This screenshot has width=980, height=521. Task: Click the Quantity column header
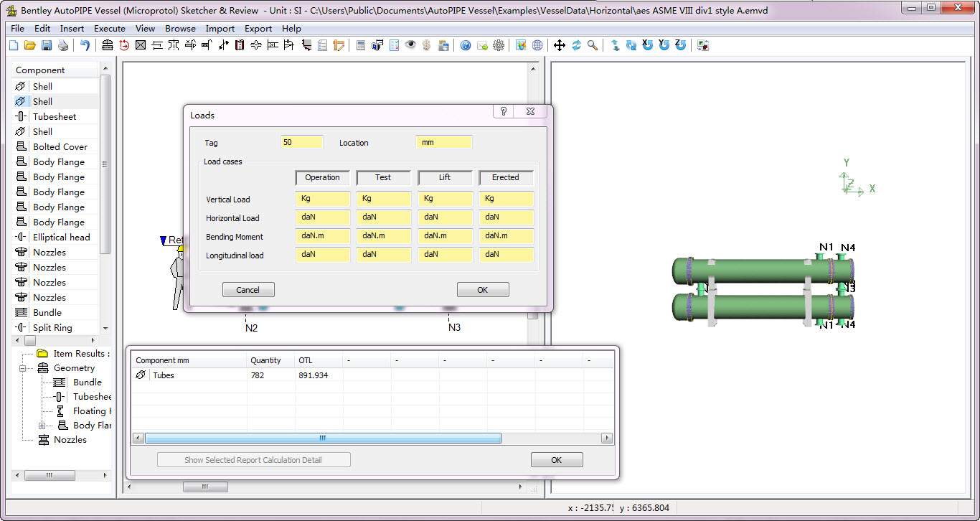point(270,360)
